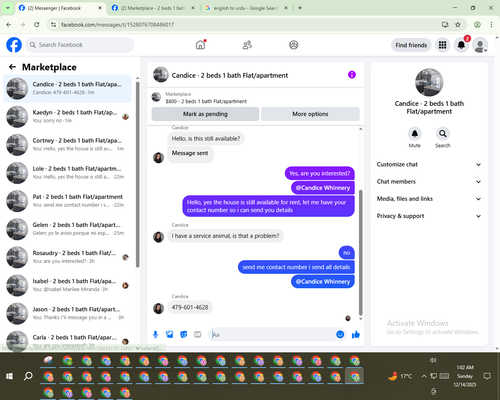Send a voice clip with microphone icon
This screenshot has width=500, height=400.
pos(155,334)
